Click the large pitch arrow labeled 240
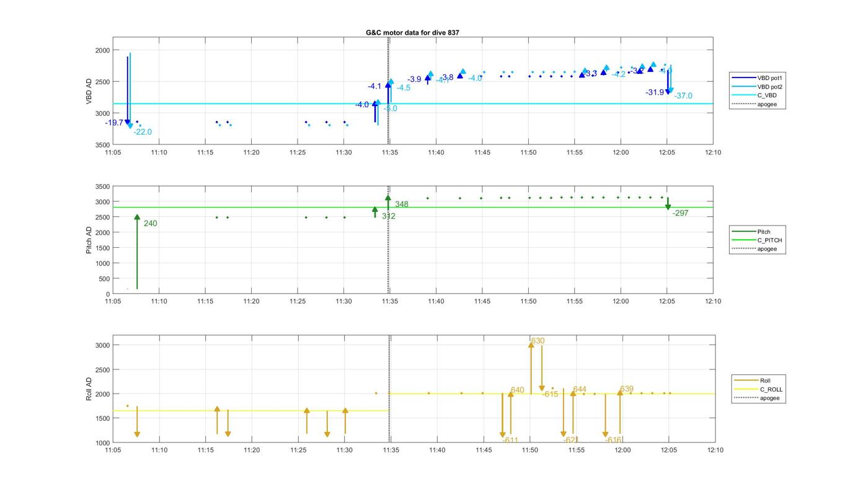Screen dimensions: 868x497 [x=137, y=252]
